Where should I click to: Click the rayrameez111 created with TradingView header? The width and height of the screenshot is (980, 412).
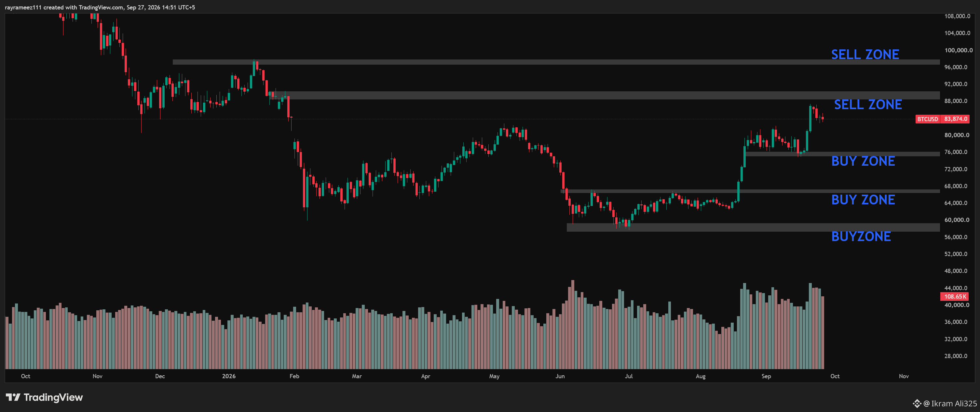(100, 7)
